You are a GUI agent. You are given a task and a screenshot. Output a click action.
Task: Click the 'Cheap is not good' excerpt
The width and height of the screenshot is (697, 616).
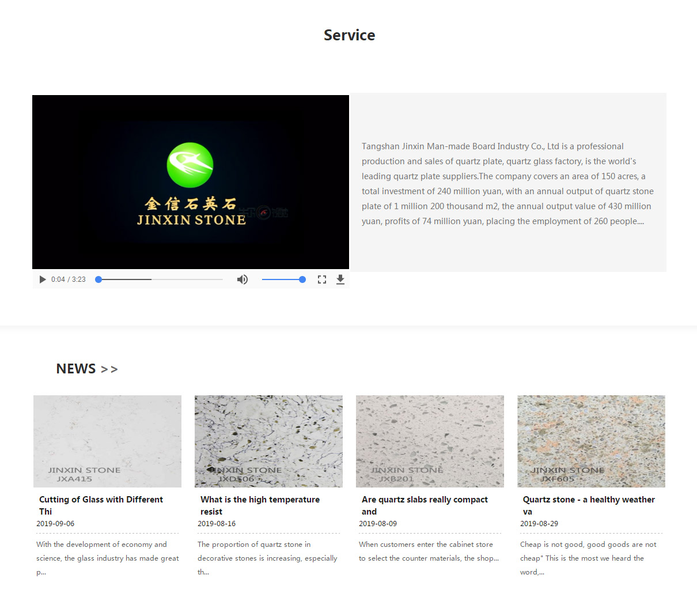(x=588, y=558)
